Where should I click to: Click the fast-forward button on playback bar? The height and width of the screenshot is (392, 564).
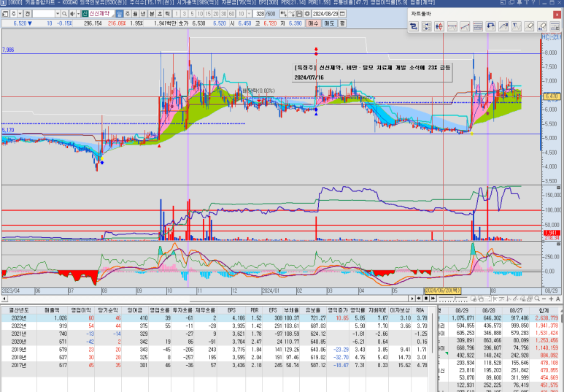[x=433, y=299]
